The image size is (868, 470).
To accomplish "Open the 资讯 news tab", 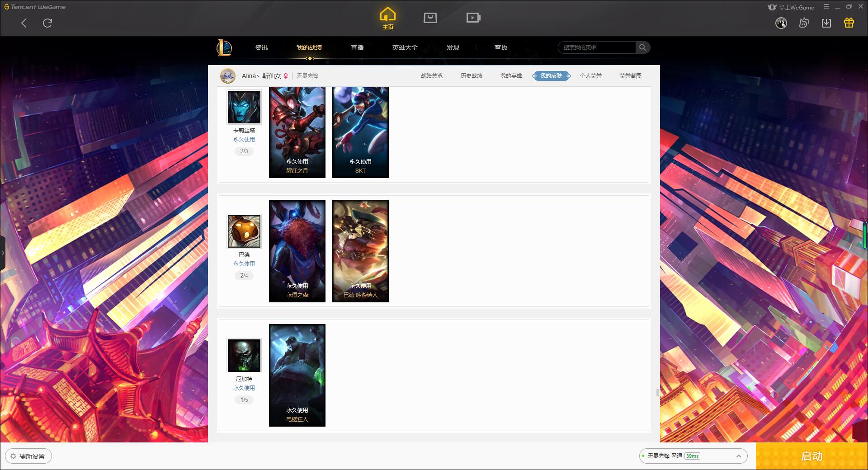I will coord(261,47).
